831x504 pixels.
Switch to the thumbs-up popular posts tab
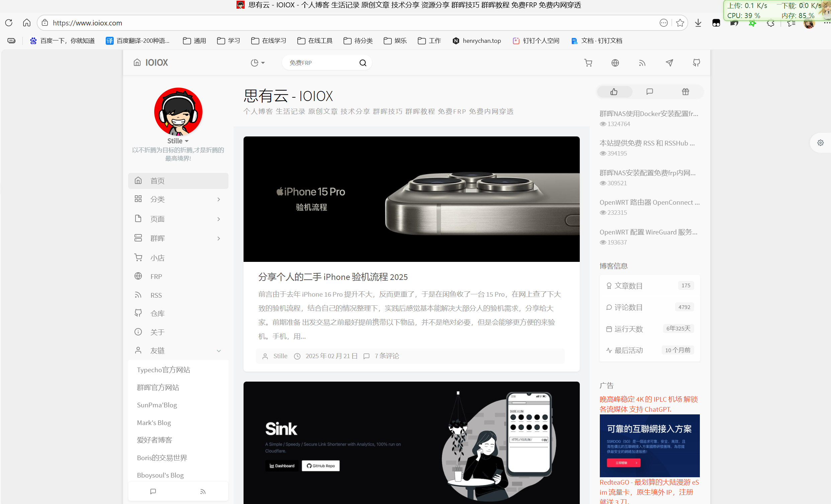tap(614, 92)
